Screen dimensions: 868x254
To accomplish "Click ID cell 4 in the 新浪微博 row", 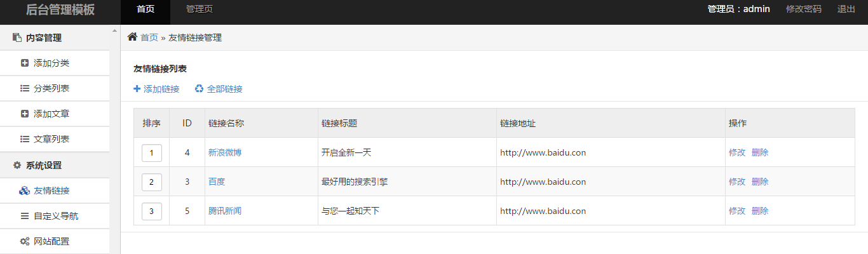I will (187, 152).
